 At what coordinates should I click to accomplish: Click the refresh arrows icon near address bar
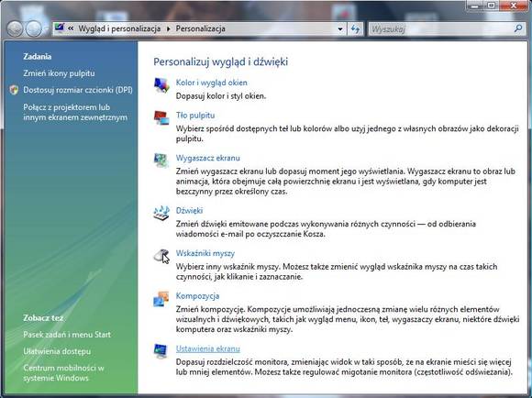click(355, 28)
